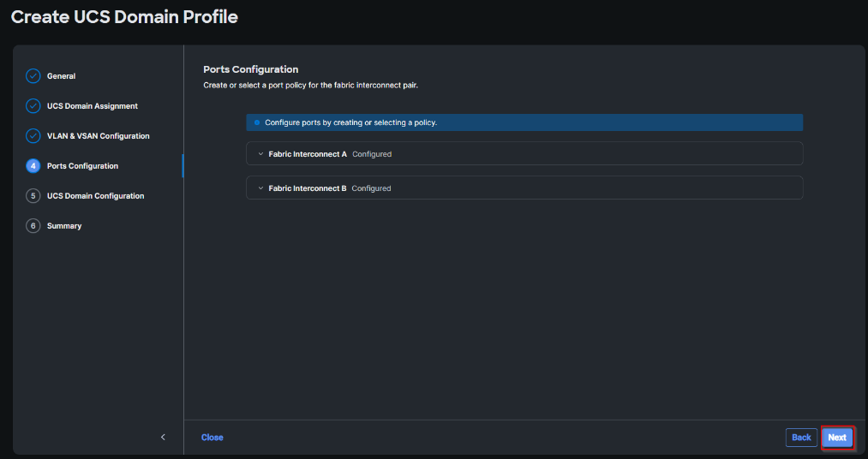
Task: Expand the Fabric Interconnect B section
Action: pyautogui.click(x=260, y=188)
